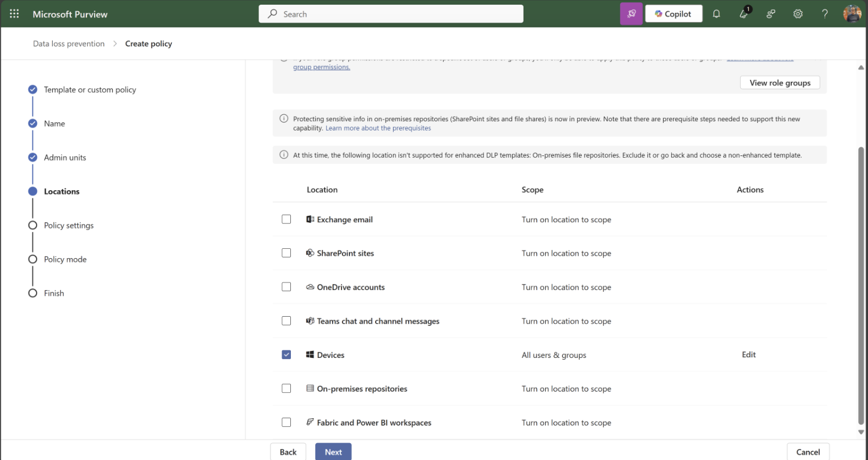Click the search magnifier icon
The width and height of the screenshot is (868, 460).
[272, 14]
